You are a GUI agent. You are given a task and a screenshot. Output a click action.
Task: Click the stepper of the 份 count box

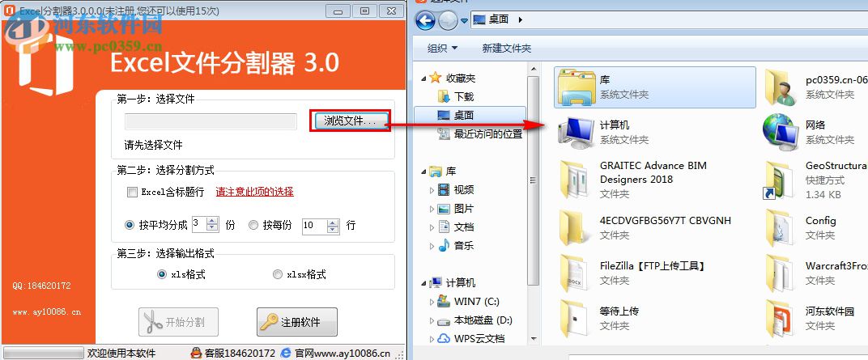[x=213, y=225]
